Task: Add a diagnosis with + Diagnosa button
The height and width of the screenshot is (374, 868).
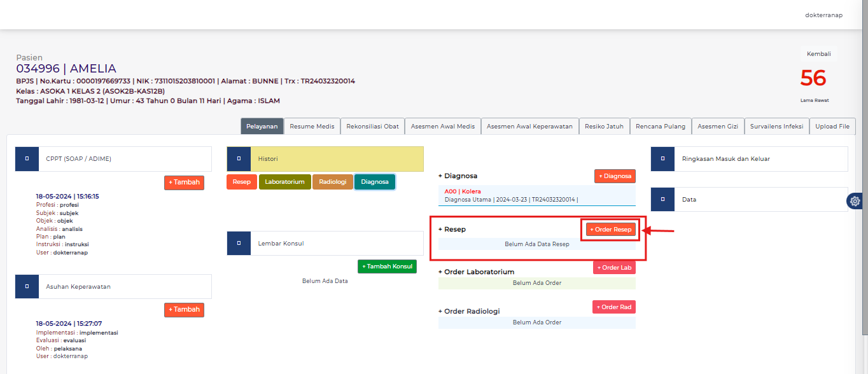Action: [x=615, y=176]
